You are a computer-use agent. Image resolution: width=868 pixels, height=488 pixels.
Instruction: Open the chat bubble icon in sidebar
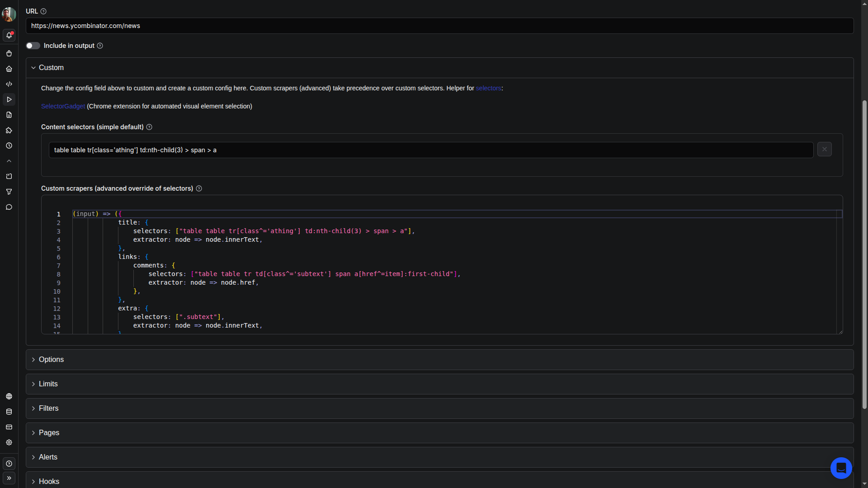click(x=9, y=207)
